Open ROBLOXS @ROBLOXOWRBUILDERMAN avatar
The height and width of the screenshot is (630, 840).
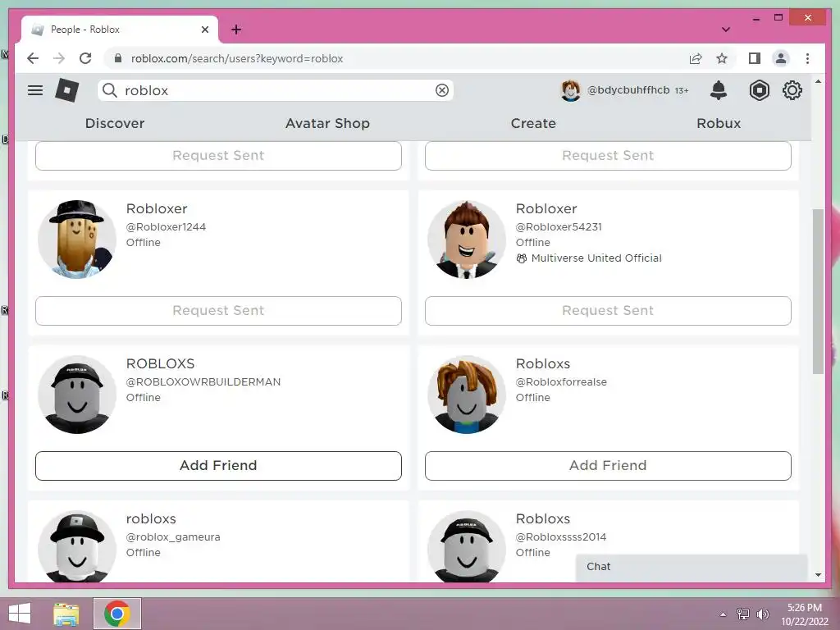click(x=77, y=395)
